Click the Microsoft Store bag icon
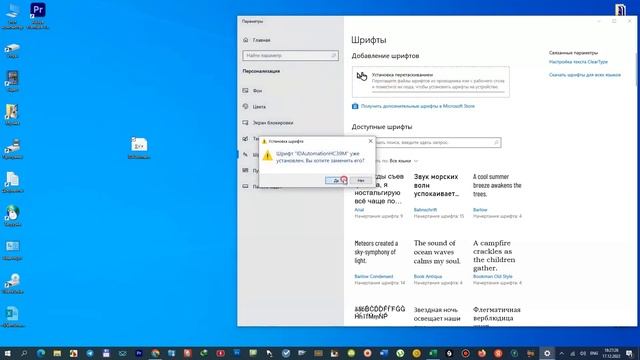The image size is (640, 360). [355, 106]
